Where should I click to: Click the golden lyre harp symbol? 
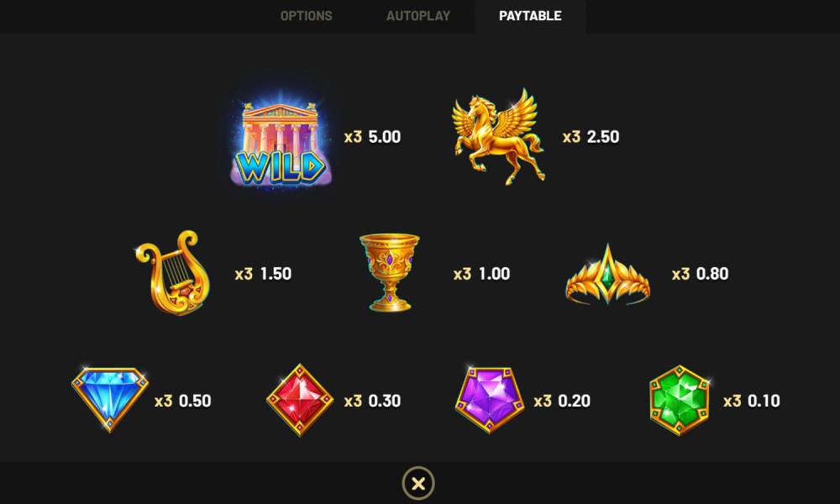pyautogui.click(x=173, y=273)
